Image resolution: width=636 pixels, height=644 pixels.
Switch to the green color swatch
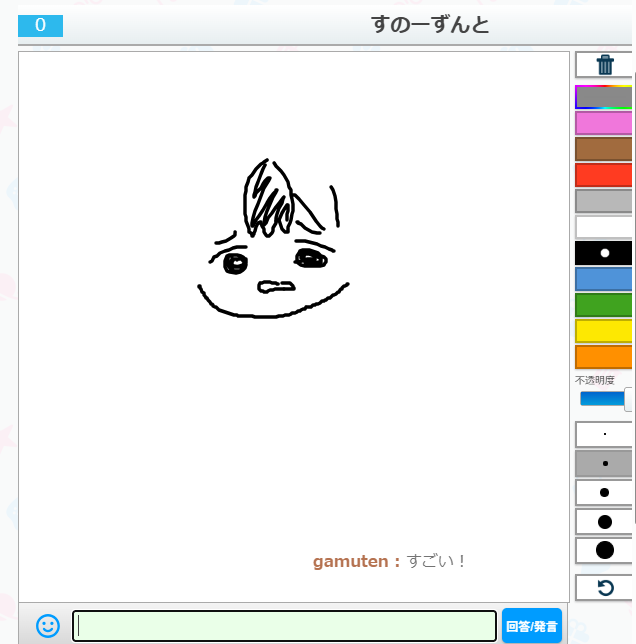[605, 305]
